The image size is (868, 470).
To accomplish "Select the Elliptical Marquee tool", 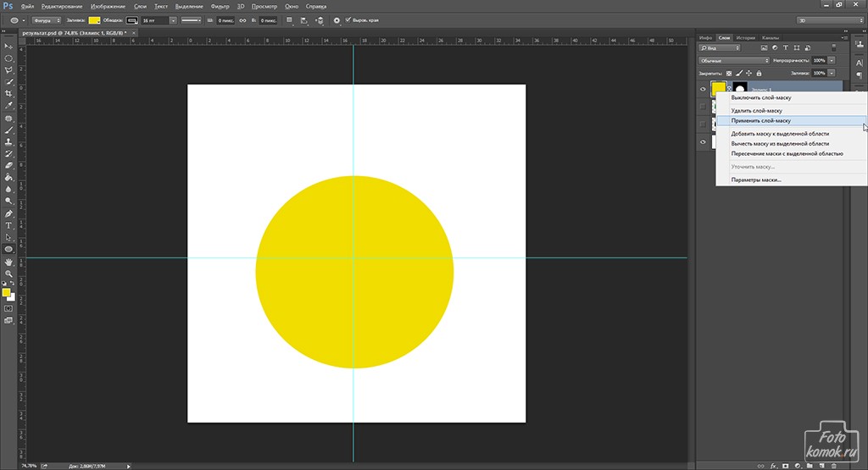I will (x=8, y=58).
